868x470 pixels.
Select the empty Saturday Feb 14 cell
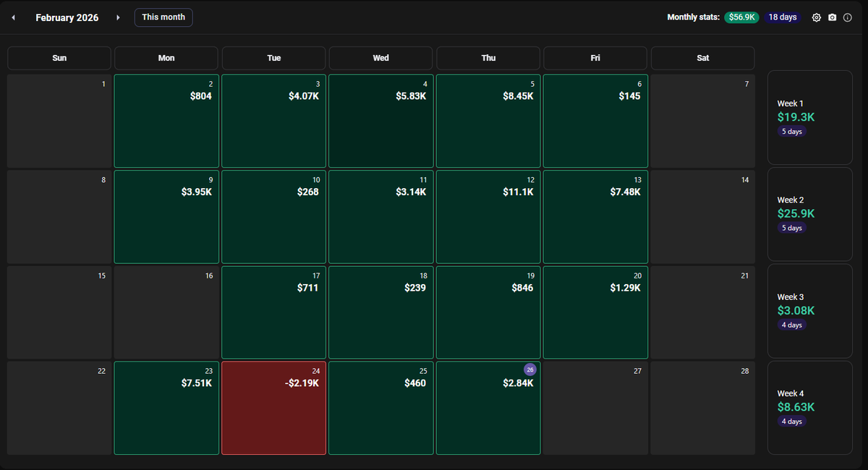(x=703, y=217)
